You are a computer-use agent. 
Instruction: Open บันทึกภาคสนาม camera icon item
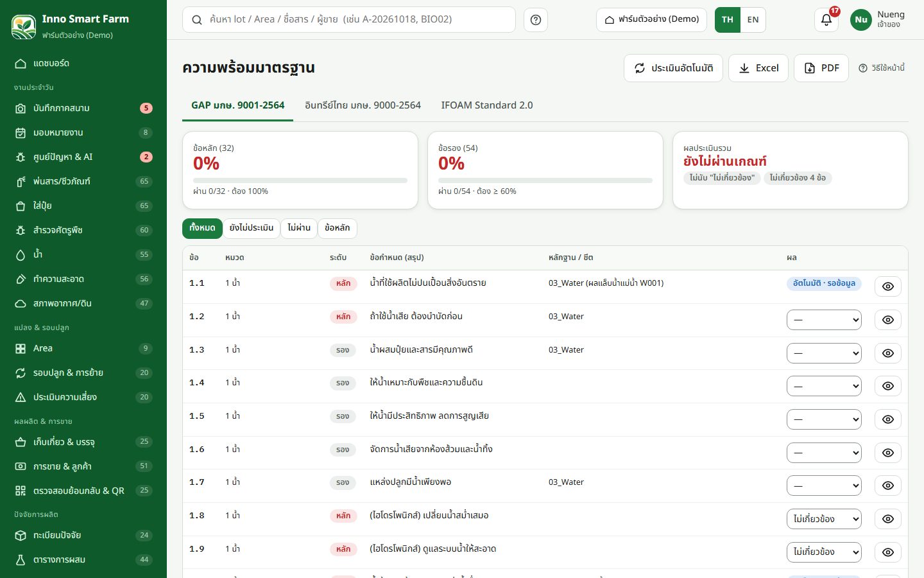(x=83, y=108)
